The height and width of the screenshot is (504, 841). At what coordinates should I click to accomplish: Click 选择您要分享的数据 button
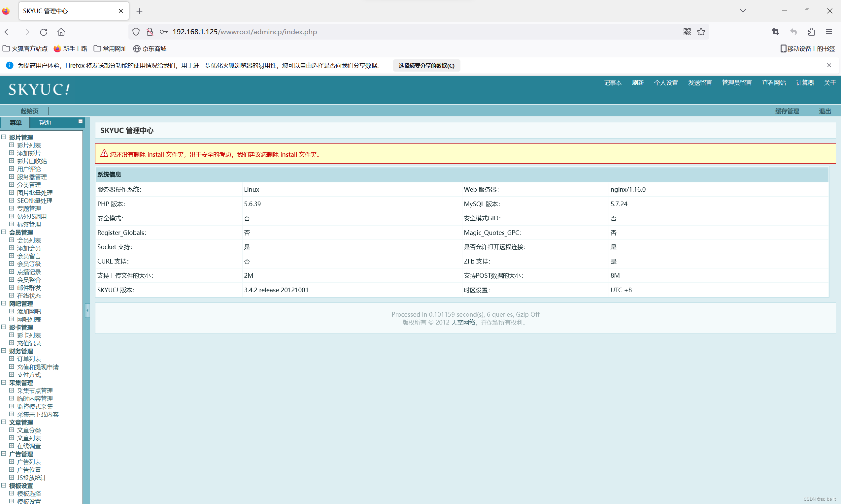tap(426, 66)
